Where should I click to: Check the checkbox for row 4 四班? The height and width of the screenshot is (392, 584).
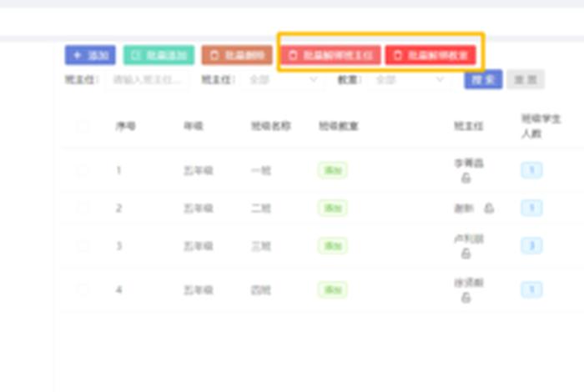click(83, 289)
